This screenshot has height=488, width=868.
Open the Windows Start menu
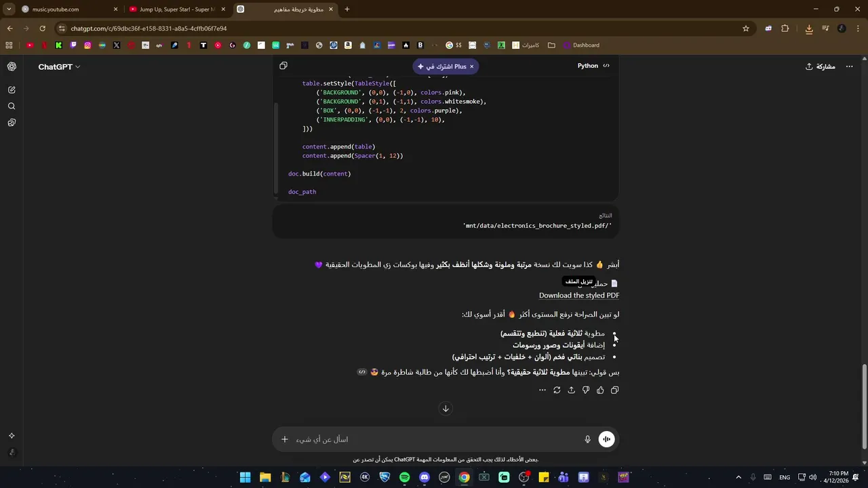click(245, 477)
